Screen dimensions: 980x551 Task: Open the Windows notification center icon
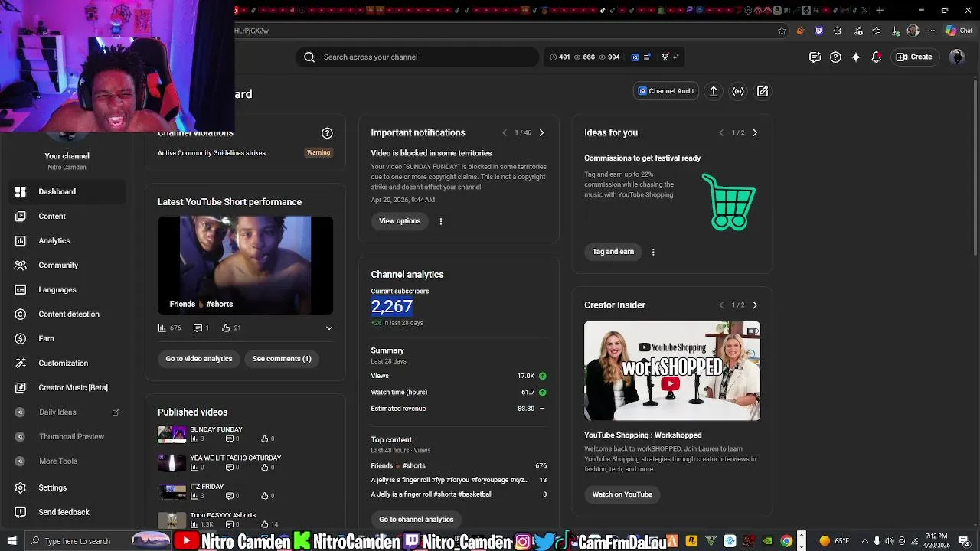click(964, 541)
